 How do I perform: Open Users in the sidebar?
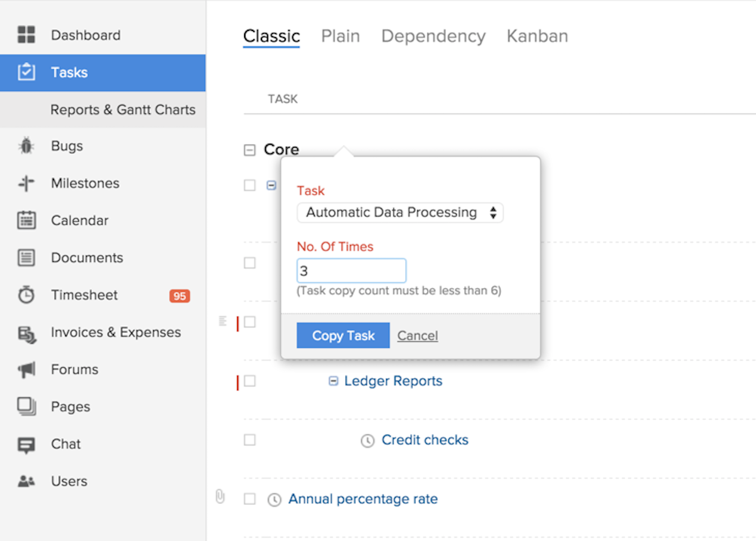pos(69,481)
